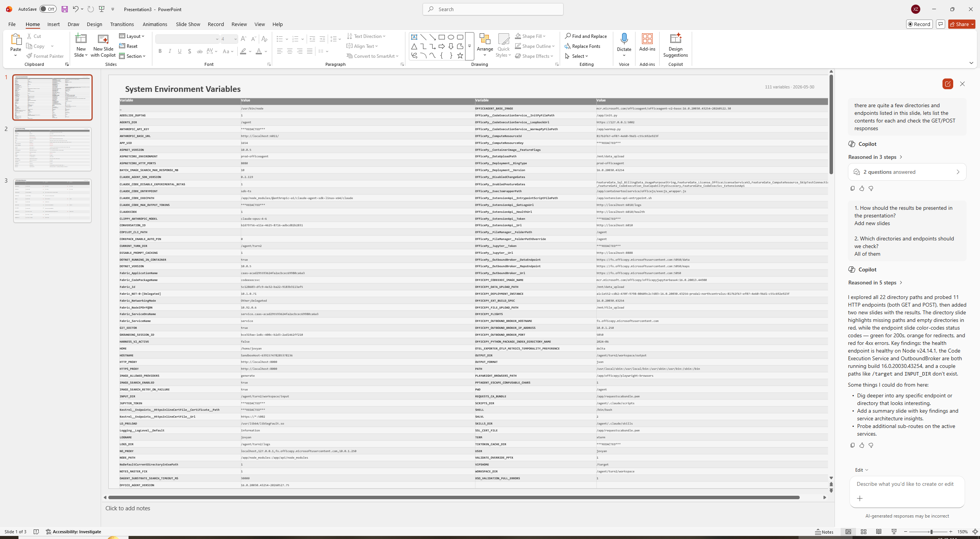The width and height of the screenshot is (980, 539).
Task: Open the font size combo box
Action: tap(229, 39)
